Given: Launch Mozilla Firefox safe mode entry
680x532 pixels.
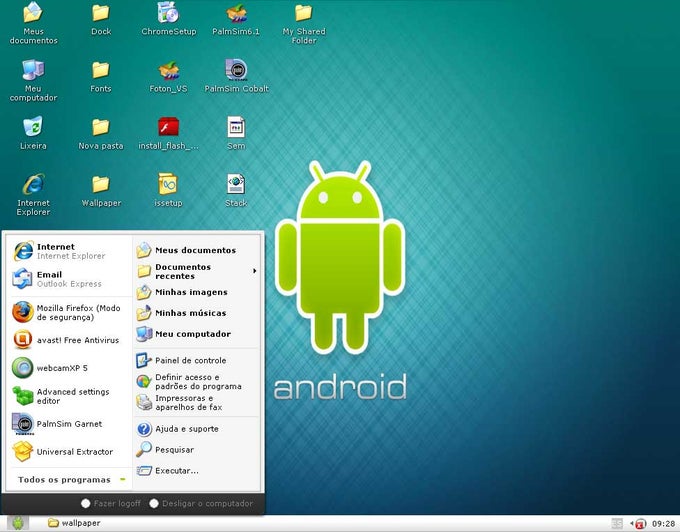Looking at the screenshot, I should 66,312.
